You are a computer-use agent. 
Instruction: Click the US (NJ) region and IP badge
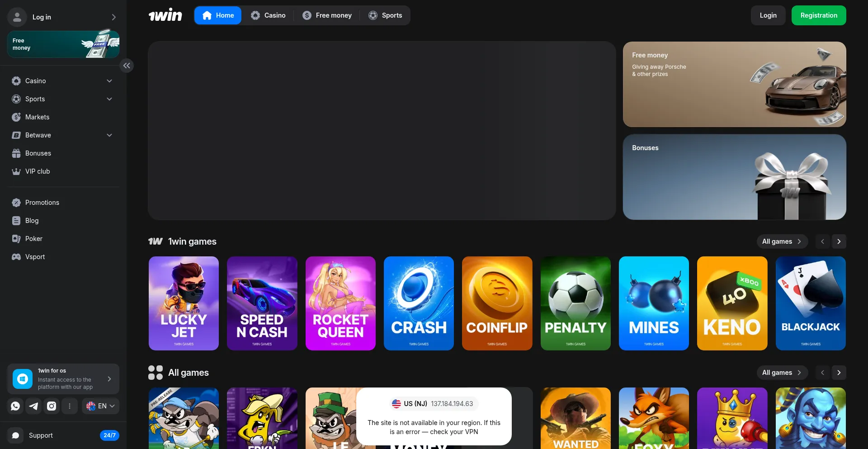434,404
